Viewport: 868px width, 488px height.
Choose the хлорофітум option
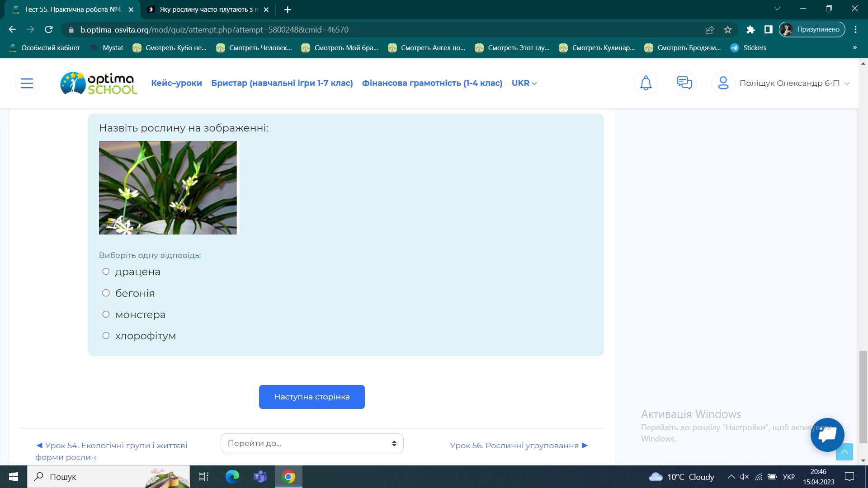pyautogui.click(x=106, y=336)
